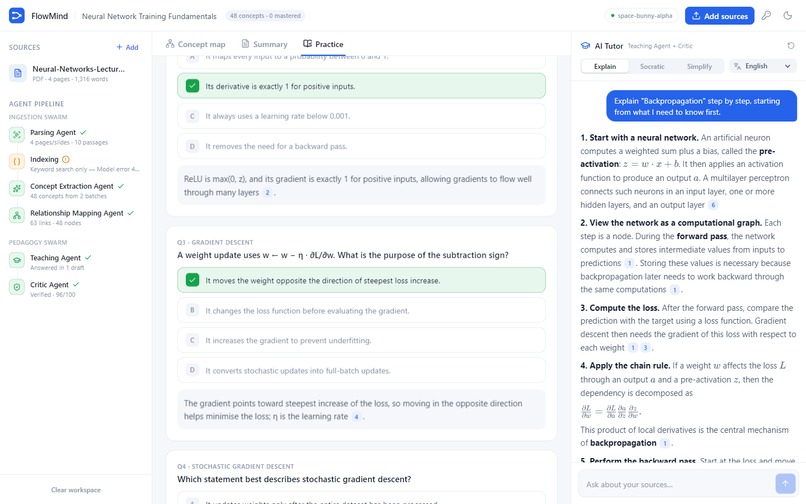Click the translate icon beside English
The height and width of the screenshot is (504, 806).
pyautogui.click(x=737, y=66)
